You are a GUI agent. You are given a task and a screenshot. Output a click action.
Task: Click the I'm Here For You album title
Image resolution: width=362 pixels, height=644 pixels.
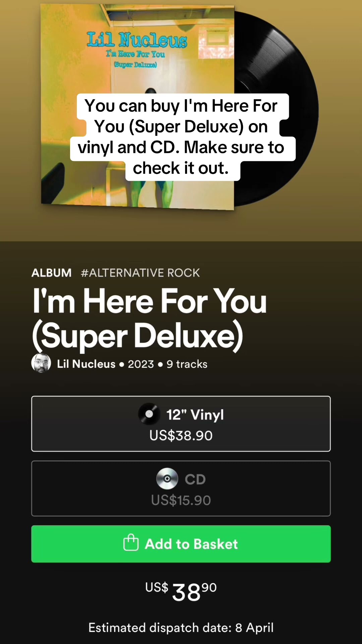click(x=149, y=318)
